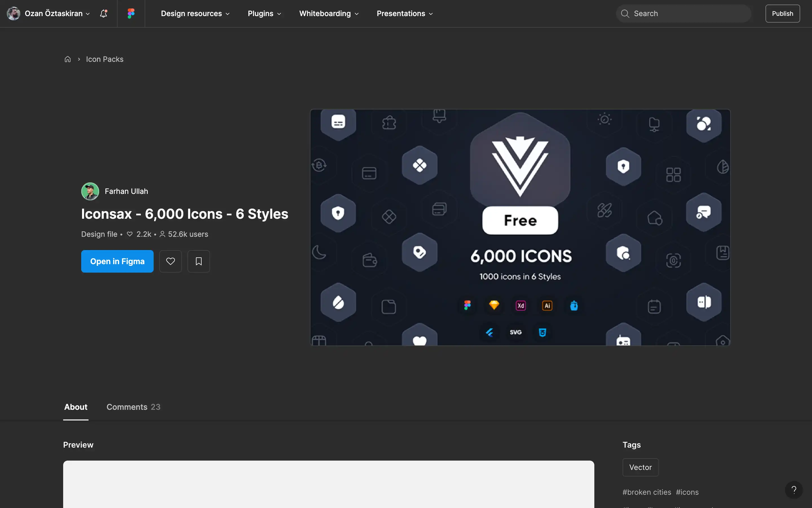Click the Iconsax cover image thumbnail
The image size is (812, 508).
(x=520, y=227)
